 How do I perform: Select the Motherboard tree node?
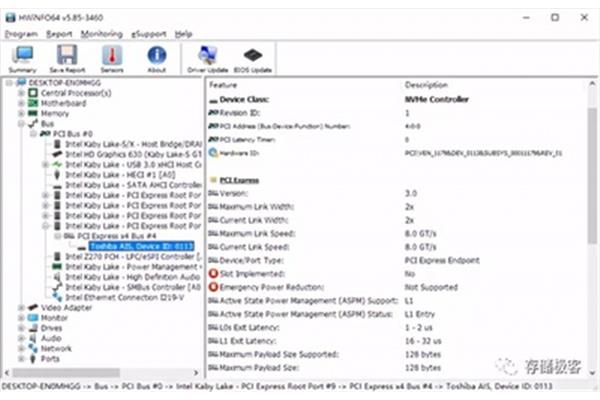(64, 103)
